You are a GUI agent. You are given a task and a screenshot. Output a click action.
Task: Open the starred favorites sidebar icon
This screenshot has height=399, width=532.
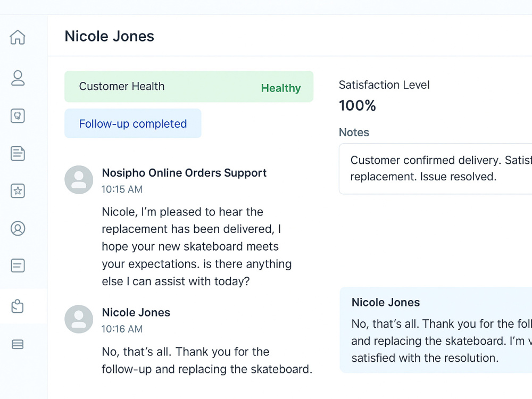tap(18, 190)
